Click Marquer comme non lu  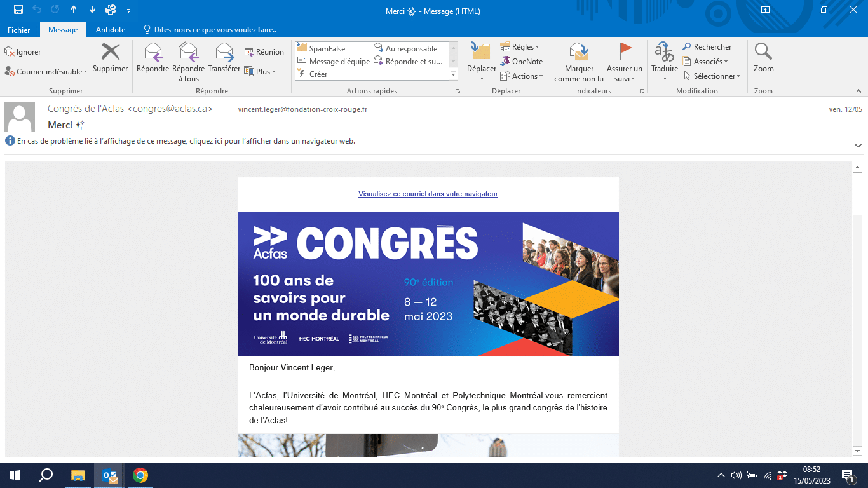pos(579,62)
